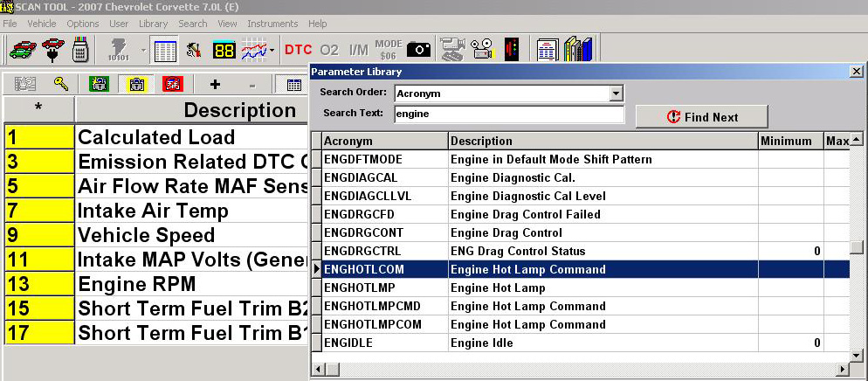The width and height of the screenshot is (868, 381).
Task: Select the vehicle cars icon in toolbar
Action: (x=21, y=51)
